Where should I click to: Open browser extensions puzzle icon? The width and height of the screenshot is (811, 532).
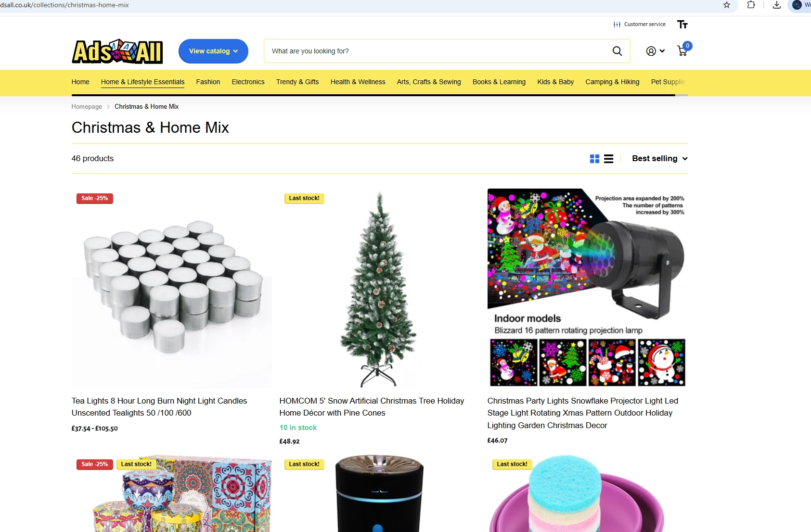[x=751, y=5]
